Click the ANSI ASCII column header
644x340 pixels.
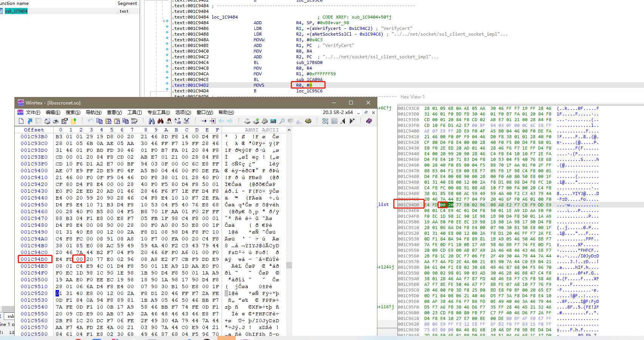(x=262, y=130)
